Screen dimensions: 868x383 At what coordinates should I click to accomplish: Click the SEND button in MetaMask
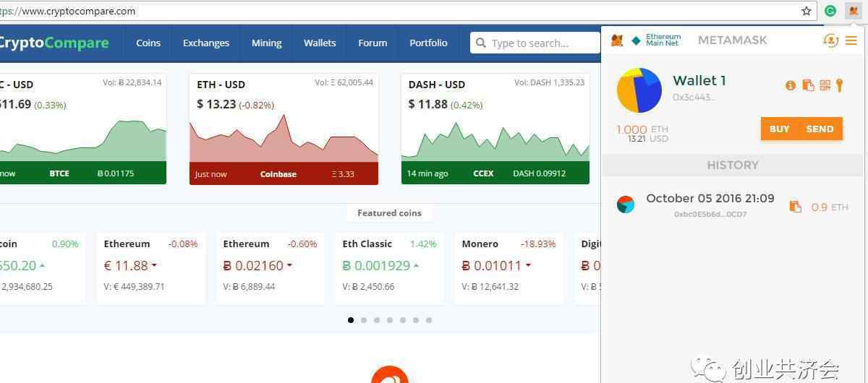820,129
